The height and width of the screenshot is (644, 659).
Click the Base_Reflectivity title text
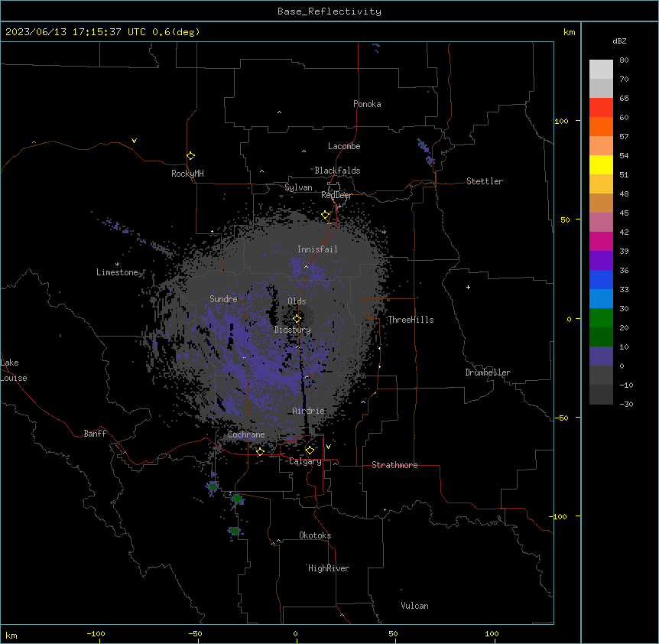(x=329, y=11)
